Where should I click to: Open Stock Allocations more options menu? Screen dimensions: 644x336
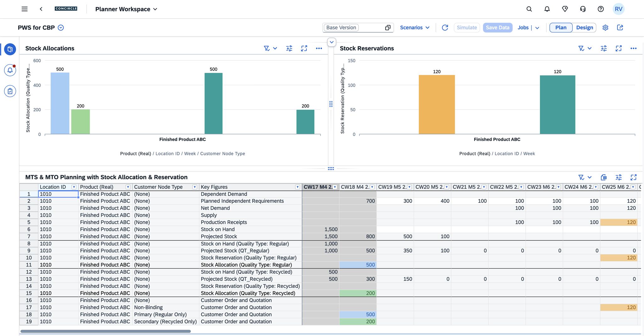click(x=319, y=48)
